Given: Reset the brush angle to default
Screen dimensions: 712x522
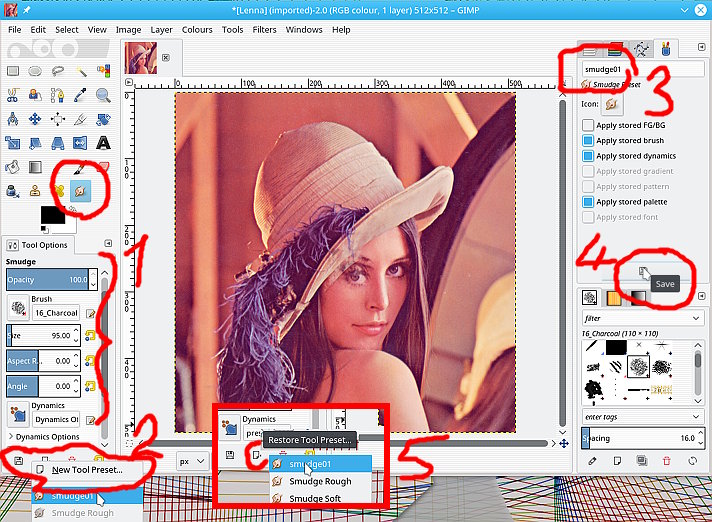Looking at the screenshot, I should click(90, 386).
